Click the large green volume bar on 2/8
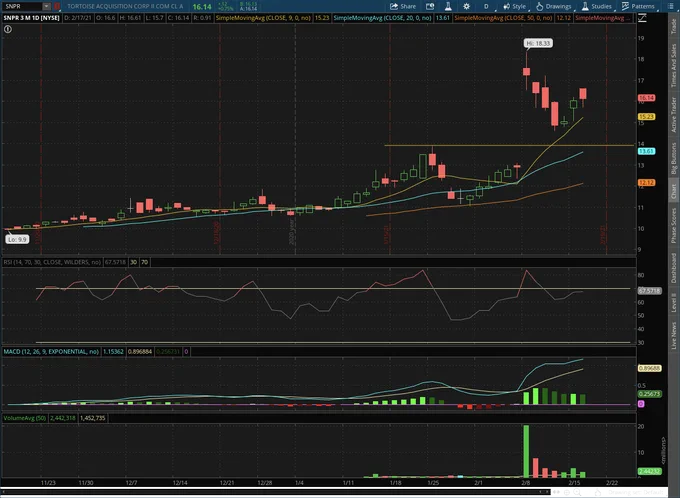Viewport: 680px width, 498px height. [526, 451]
